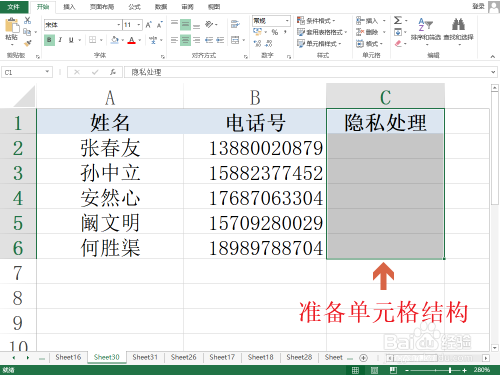500x375 pixels.
Task: Expand the font size dropdown
Action: [139, 25]
